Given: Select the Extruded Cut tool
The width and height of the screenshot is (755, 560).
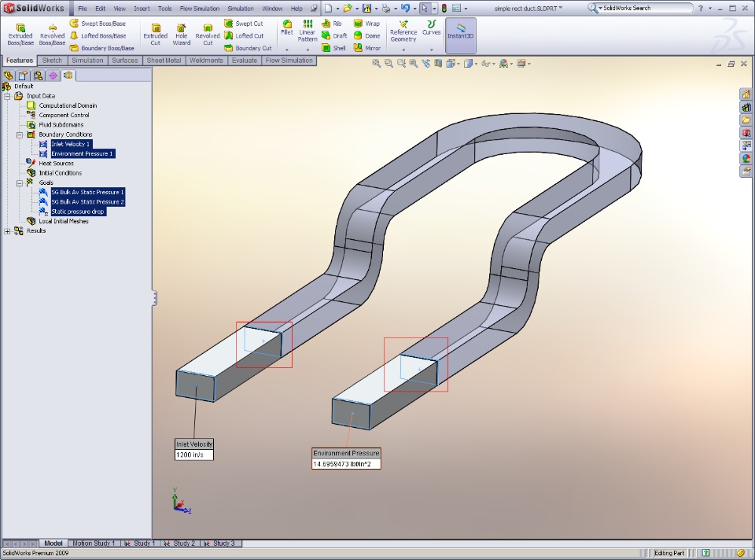Looking at the screenshot, I should [156, 35].
